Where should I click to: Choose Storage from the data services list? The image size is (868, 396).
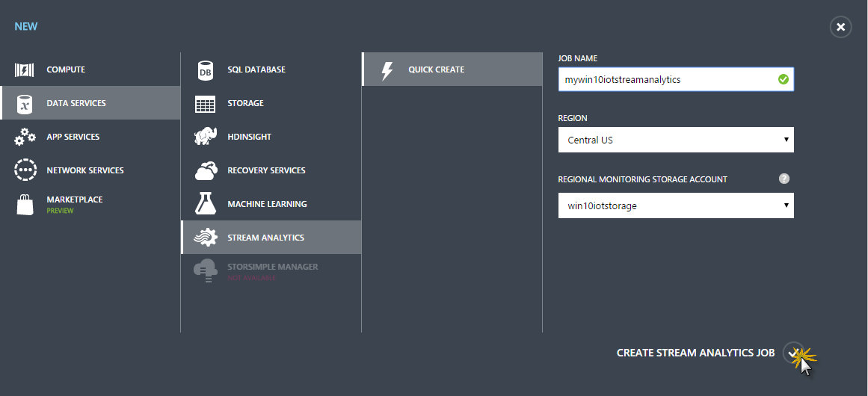click(245, 103)
